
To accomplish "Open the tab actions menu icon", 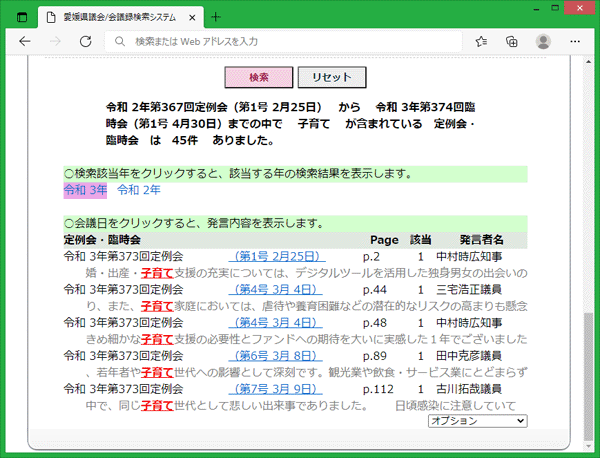I will pos(22,17).
